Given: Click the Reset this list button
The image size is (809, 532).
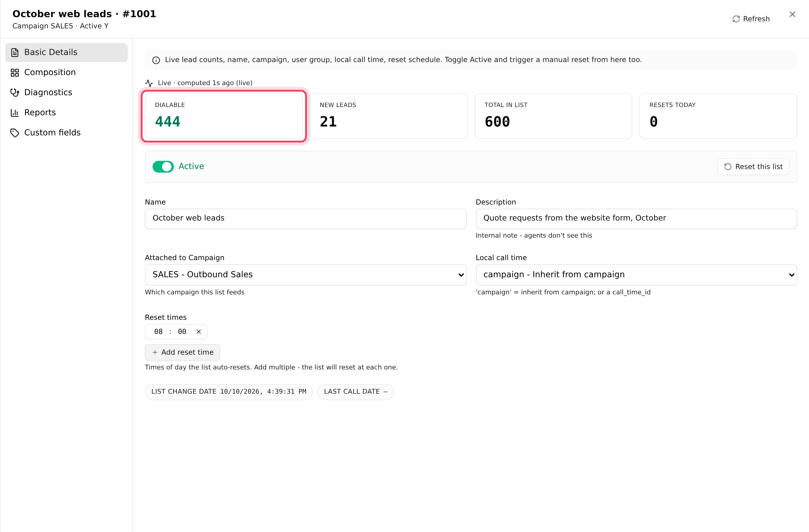Looking at the screenshot, I should pyautogui.click(x=753, y=167).
